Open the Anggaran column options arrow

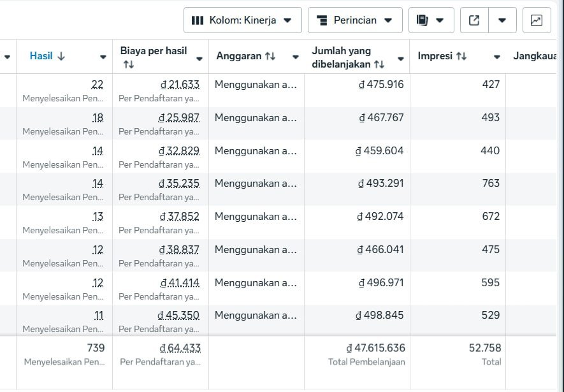coord(295,57)
